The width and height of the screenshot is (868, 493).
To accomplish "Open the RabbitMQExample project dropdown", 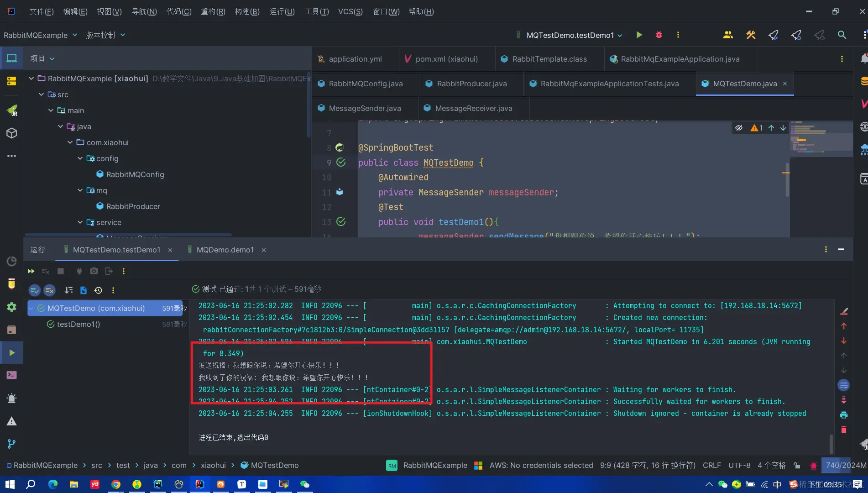I will click(40, 35).
